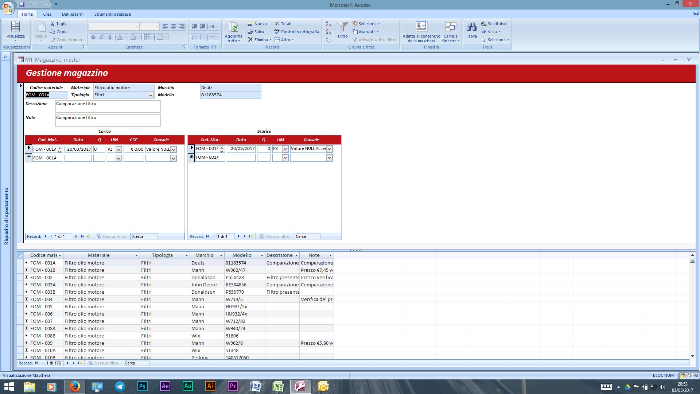Viewport: 700px width, 394px height.
Task: Click the Sostituisci icon in Trova group
Action: [x=484, y=24]
